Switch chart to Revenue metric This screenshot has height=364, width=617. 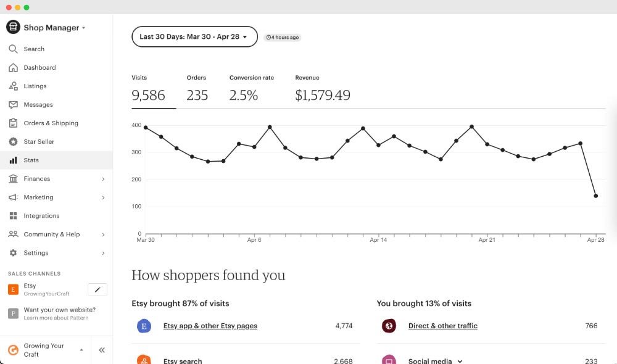(323, 89)
